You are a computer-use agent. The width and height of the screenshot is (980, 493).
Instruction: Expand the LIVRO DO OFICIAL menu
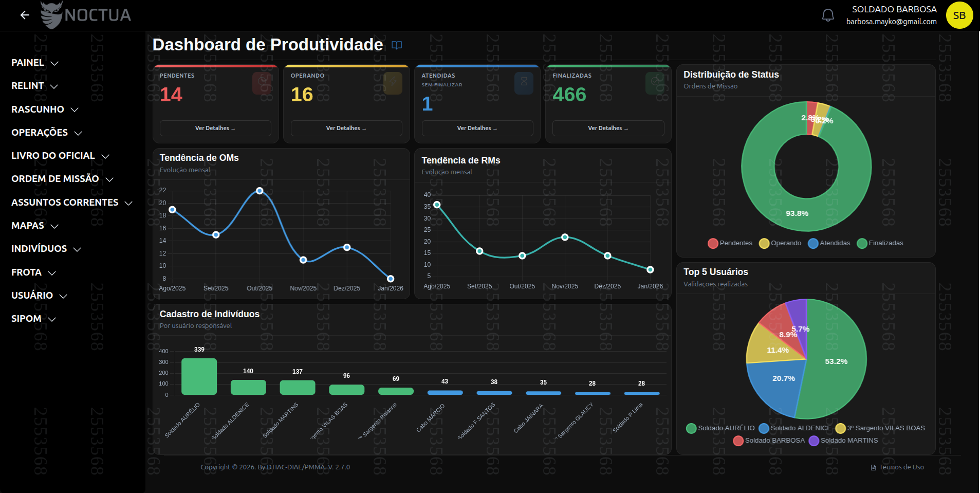[60, 156]
